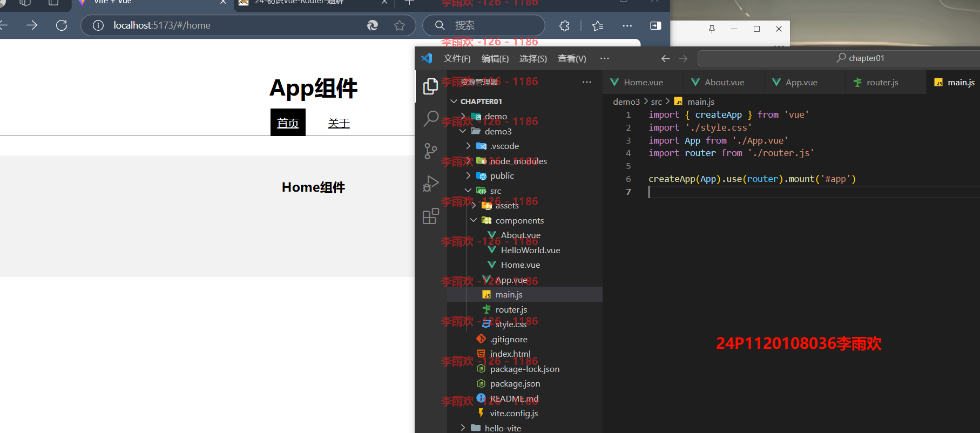Viewport: 980px width, 433px height.
Task: Refresh the browser page
Action: [62, 25]
